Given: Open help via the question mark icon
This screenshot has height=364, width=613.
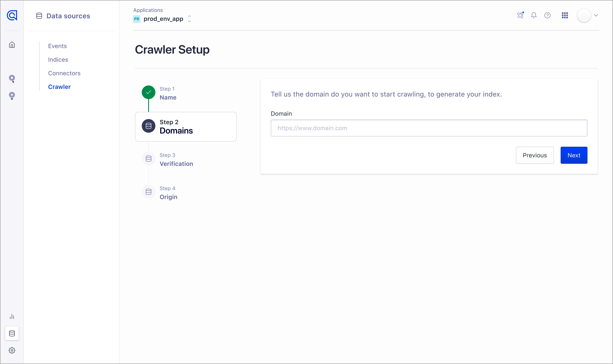Looking at the screenshot, I should coord(547,15).
